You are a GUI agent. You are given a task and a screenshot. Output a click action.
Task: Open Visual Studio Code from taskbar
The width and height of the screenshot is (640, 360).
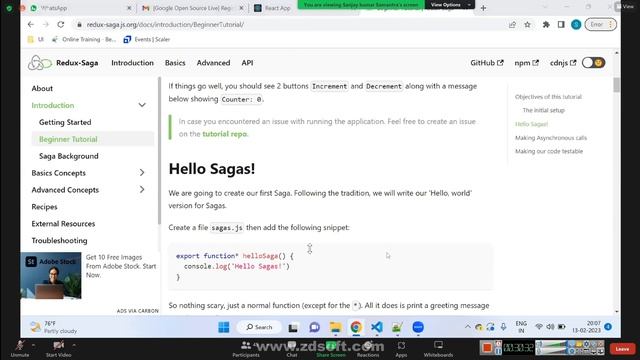coord(377,327)
